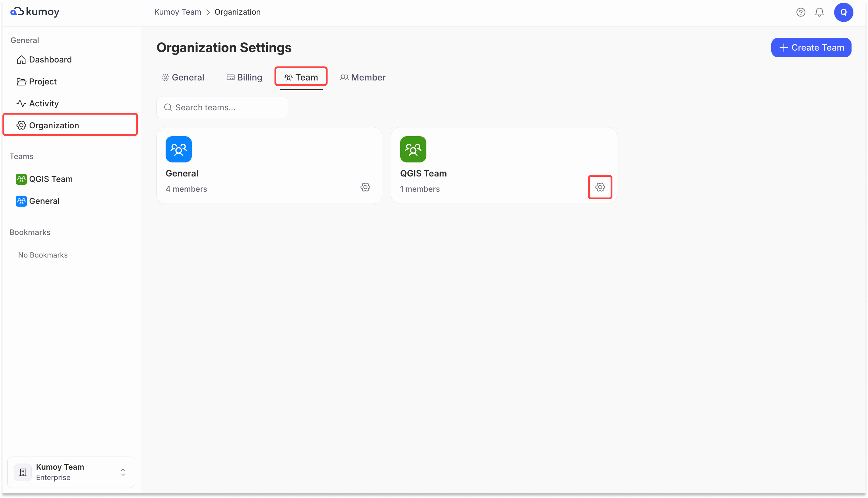This screenshot has height=498, width=868.
Task: Select QGIS Team under Teams in sidebar
Action: (x=50, y=179)
